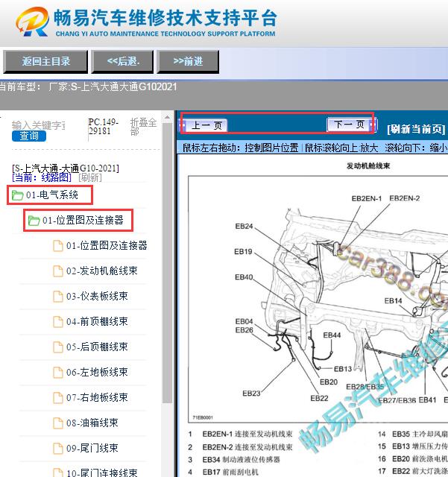
Task: Open 06-左地板线束 in the tree
Action: [97, 372]
